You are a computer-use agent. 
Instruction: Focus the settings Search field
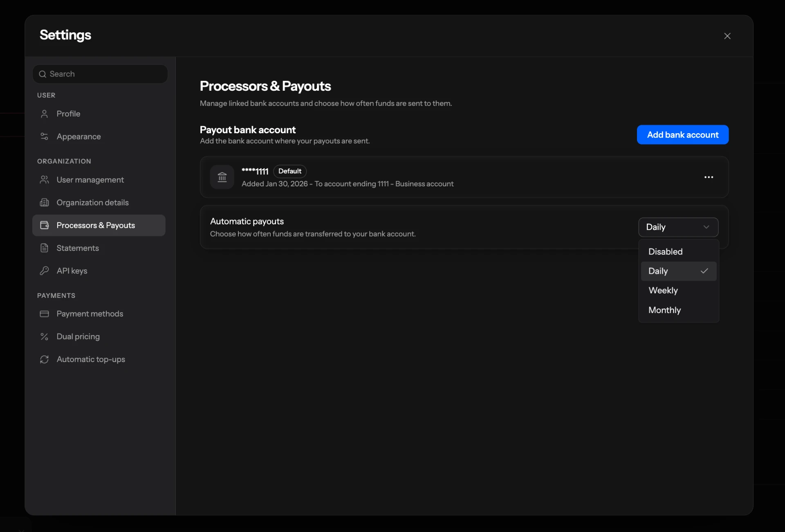(100, 74)
